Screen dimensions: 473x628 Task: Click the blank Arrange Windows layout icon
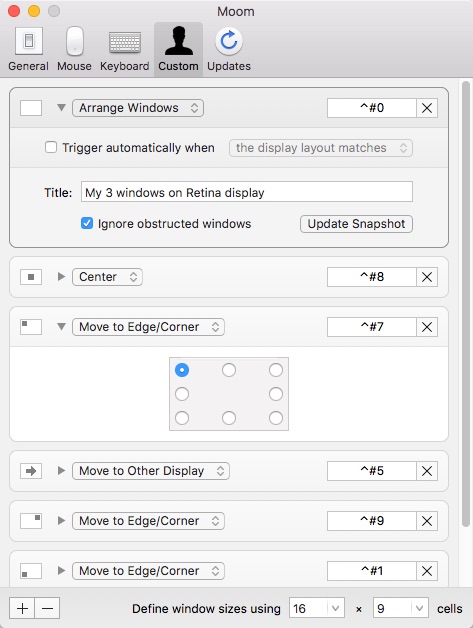(31, 108)
